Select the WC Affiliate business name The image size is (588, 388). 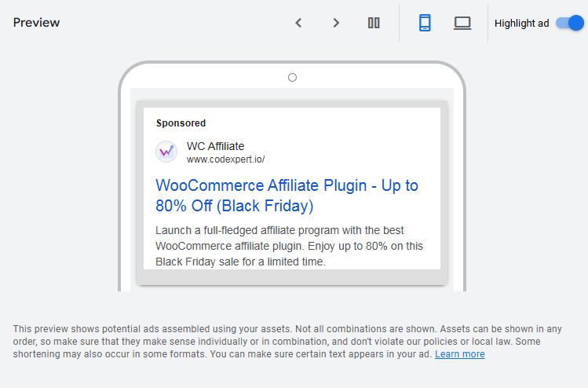coord(215,146)
